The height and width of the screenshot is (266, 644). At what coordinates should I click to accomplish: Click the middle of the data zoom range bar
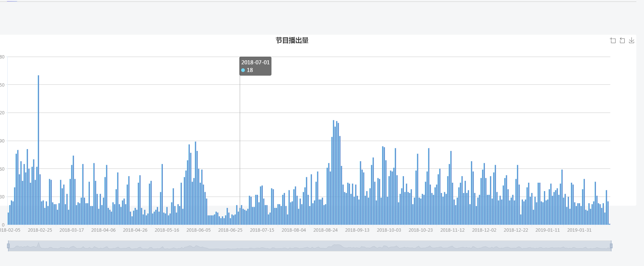tap(309, 246)
